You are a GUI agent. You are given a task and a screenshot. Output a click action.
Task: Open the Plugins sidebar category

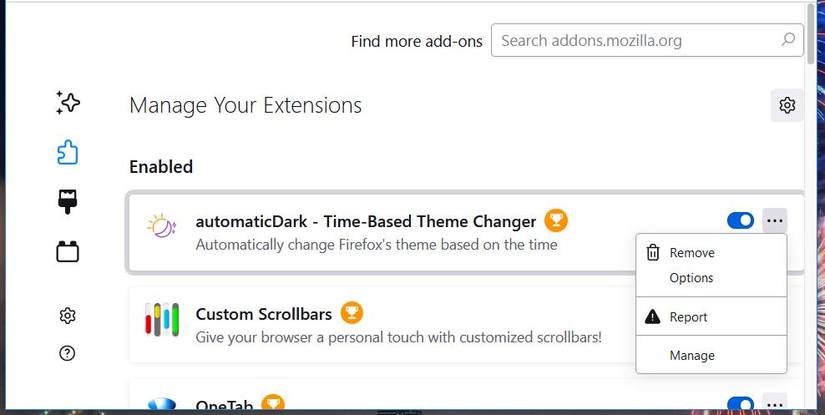[x=68, y=251]
